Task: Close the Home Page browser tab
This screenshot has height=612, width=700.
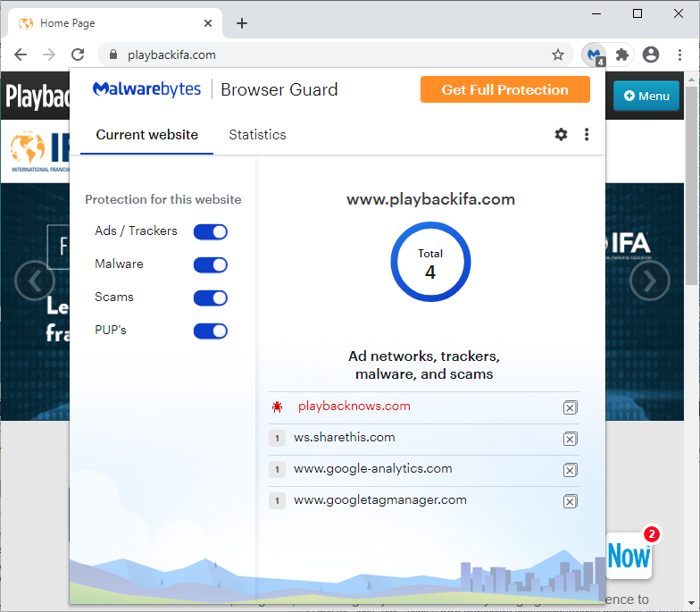Action: [207, 23]
